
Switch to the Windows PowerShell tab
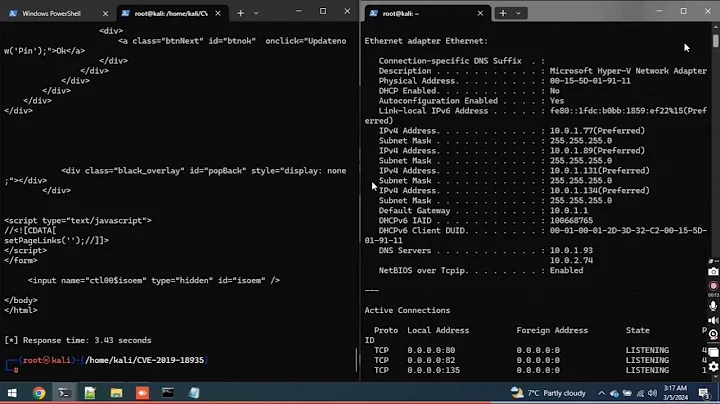pyautogui.click(x=51, y=13)
